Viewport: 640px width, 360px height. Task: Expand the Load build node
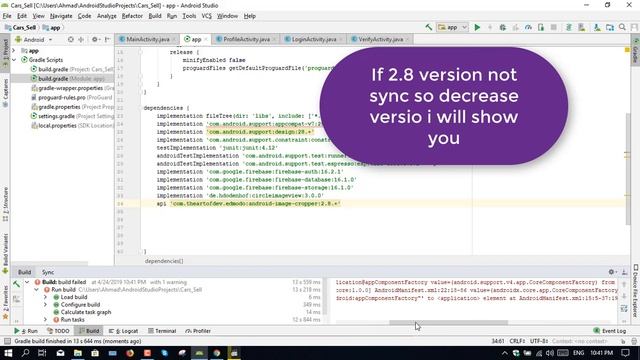45,297
